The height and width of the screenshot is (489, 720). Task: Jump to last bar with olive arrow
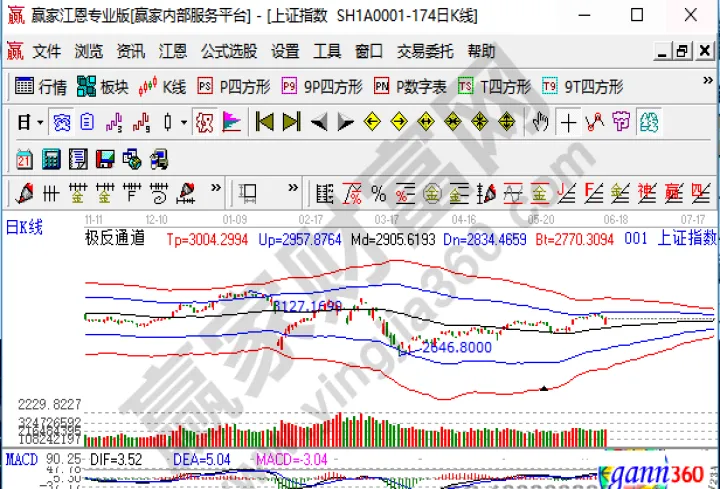[x=292, y=122]
